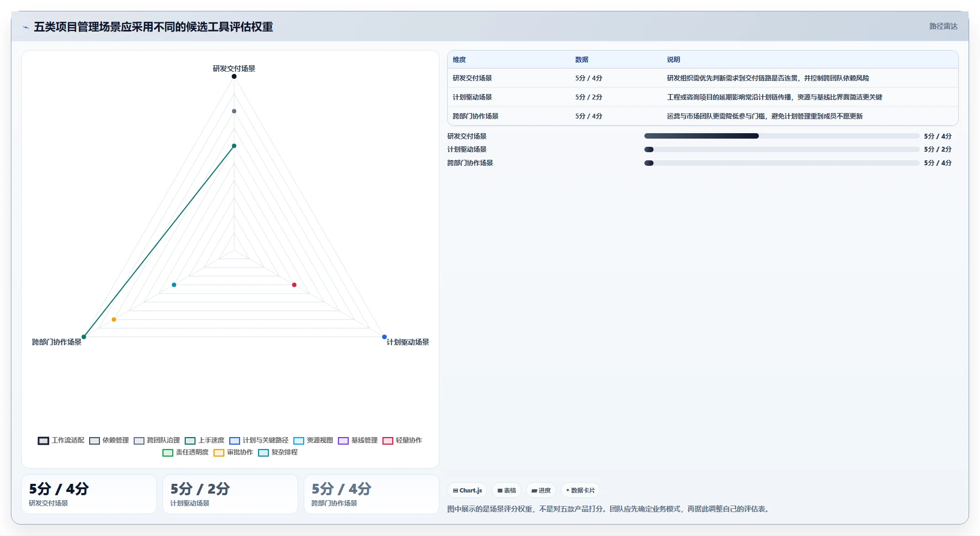
Task: Click the Chart.js chip
Action: pyautogui.click(x=467, y=490)
